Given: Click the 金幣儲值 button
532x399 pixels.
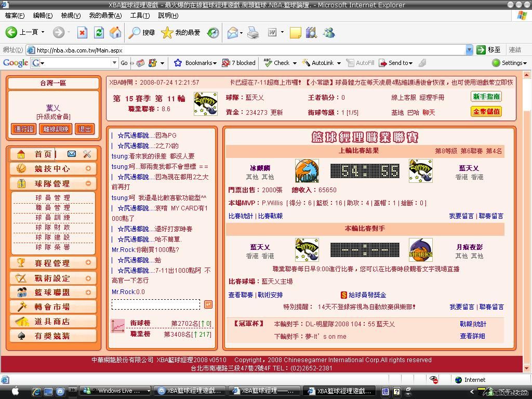Looking at the screenshot, I should (x=486, y=111).
